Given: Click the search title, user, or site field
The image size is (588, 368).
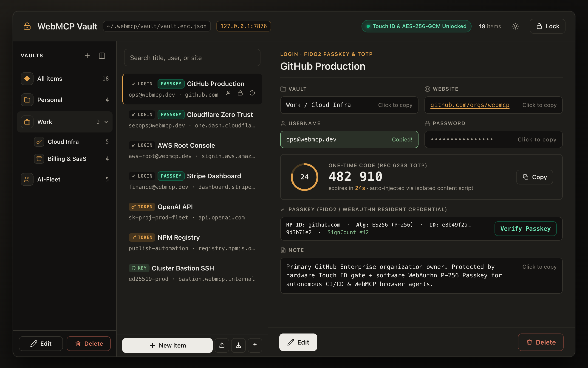Looking at the screenshot, I should pyautogui.click(x=192, y=58).
